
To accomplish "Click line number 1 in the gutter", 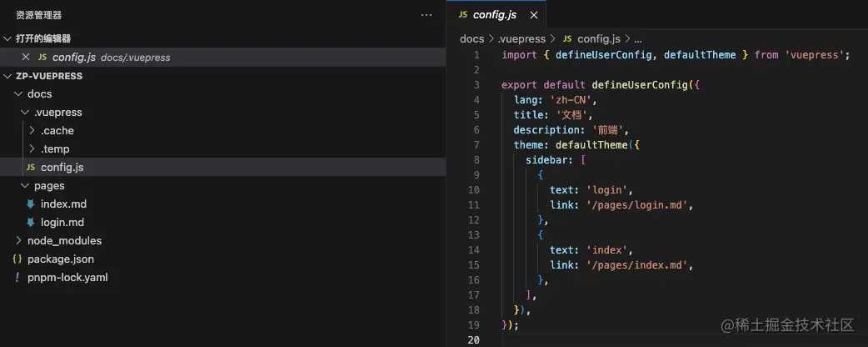I will [x=476, y=55].
